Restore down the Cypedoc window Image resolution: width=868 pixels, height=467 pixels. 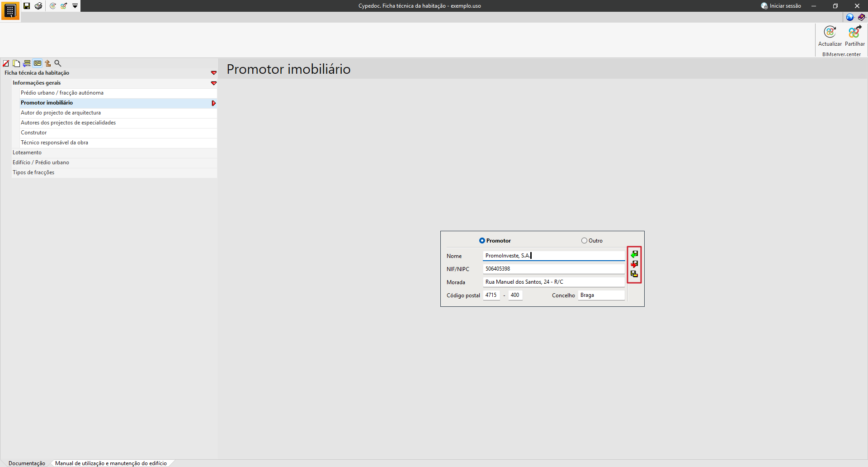(835, 6)
